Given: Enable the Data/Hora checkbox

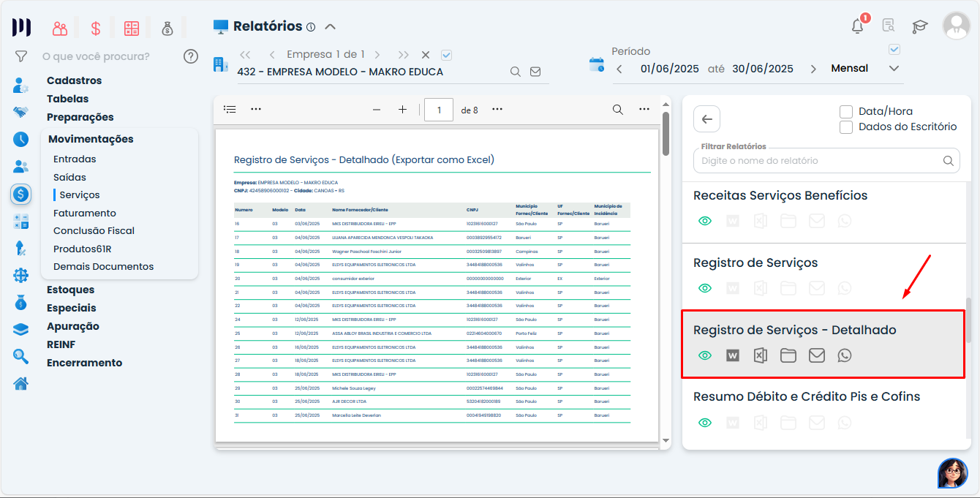Looking at the screenshot, I should tap(845, 112).
